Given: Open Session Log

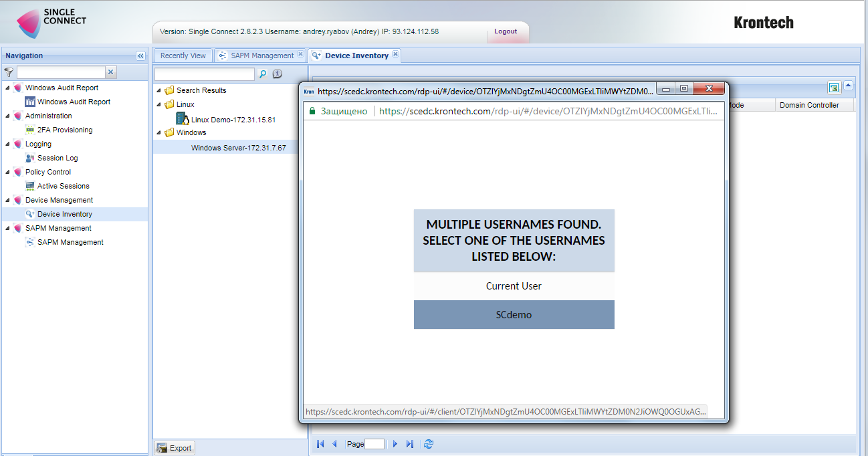Looking at the screenshot, I should tap(58, 158).
